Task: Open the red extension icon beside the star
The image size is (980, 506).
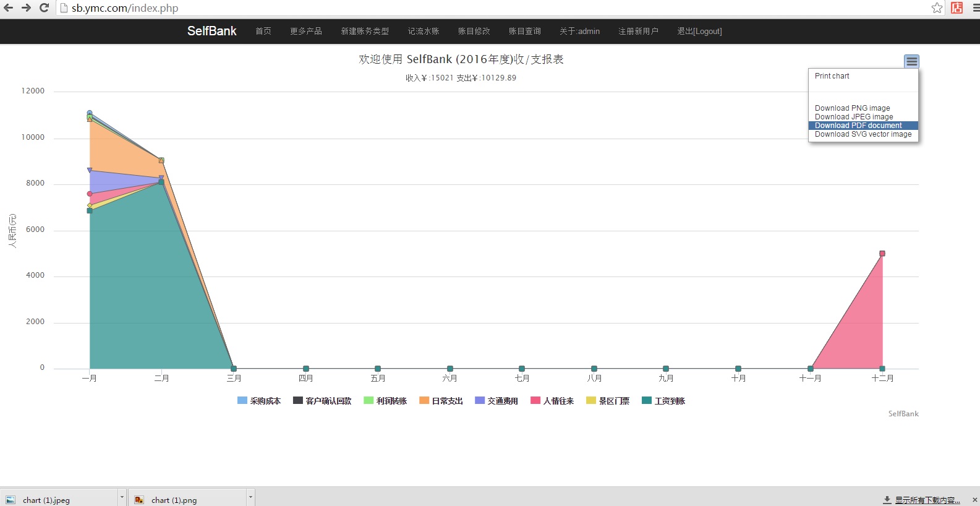Action: (x=957, y=8)
